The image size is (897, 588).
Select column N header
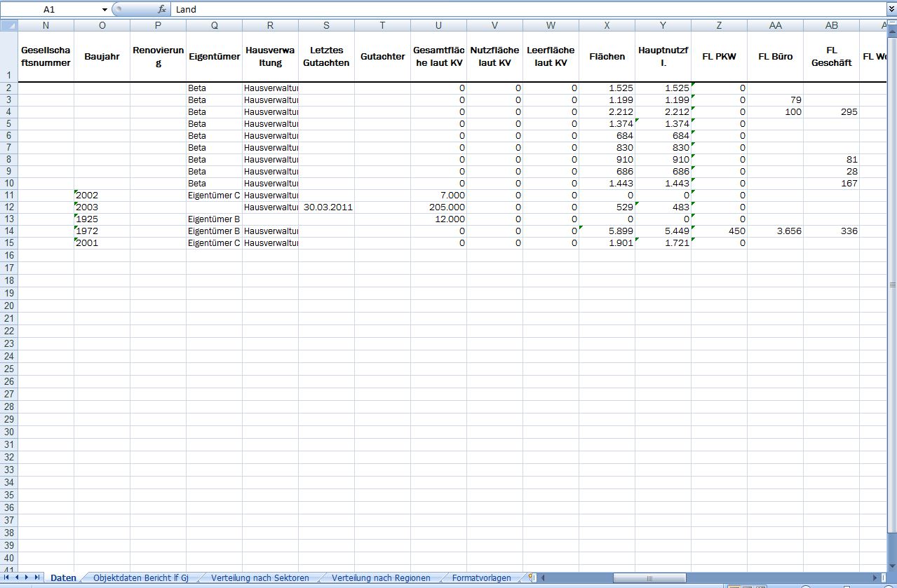46,25
